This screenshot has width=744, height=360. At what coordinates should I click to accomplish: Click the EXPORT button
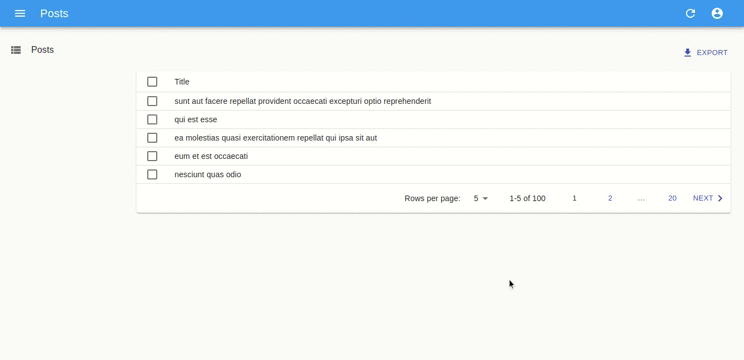pos(706,53)
